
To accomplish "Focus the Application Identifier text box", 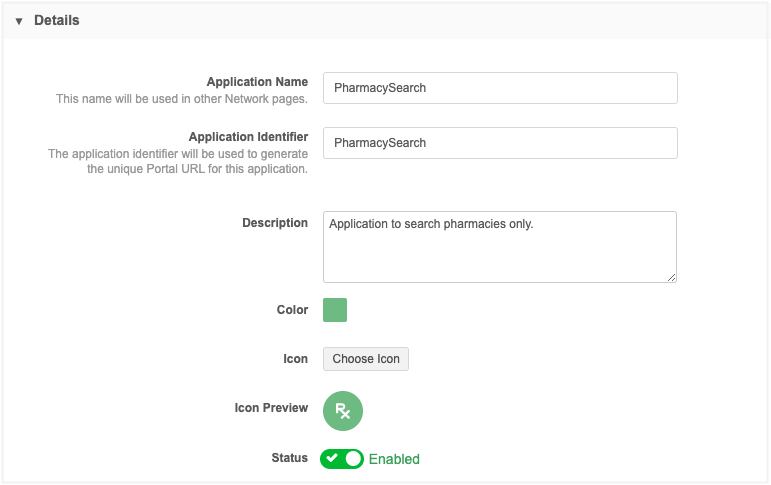I will coord(500,143).
